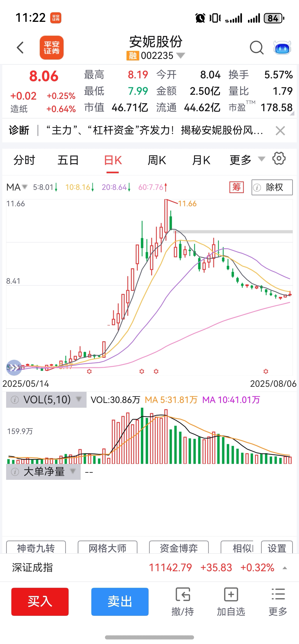Viewport: 299px width, 644px height.
Task: Tap the 换手 5.57% value
Action: pyautogui.click(x=279, y=75)
